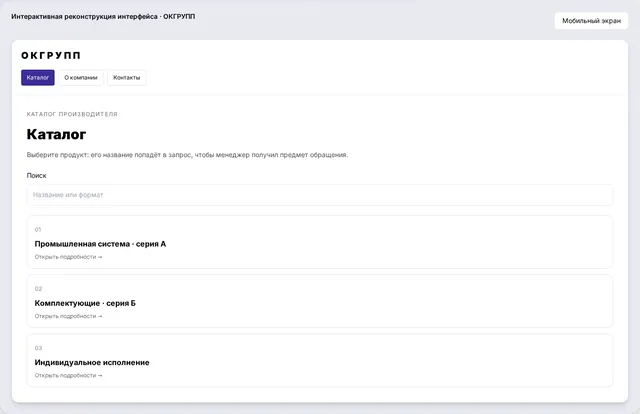Viewport: 640px width, 414px height.
Task: Focus the Название или формат search field
Action: coord(320,195)
